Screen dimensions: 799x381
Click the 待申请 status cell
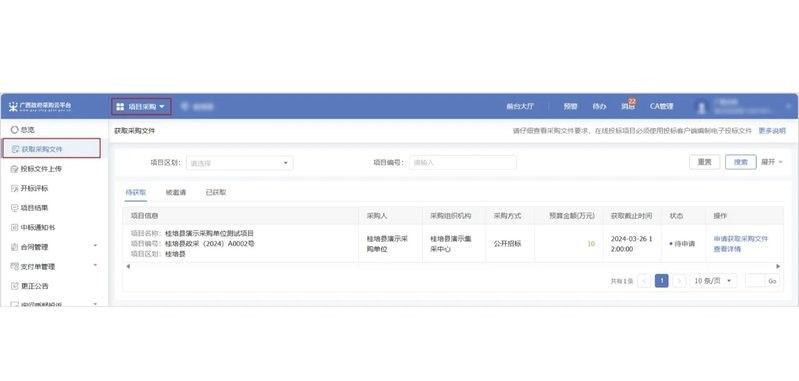tap(682, 244)
